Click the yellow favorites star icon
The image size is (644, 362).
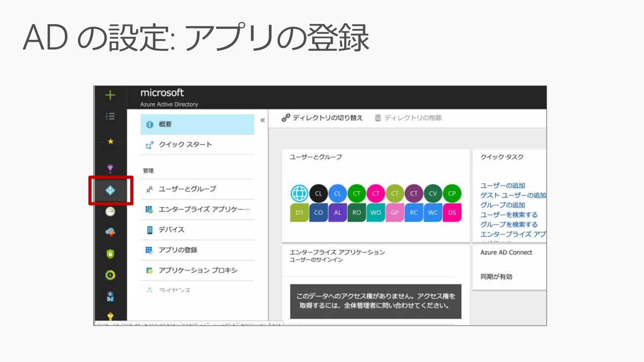110,141
